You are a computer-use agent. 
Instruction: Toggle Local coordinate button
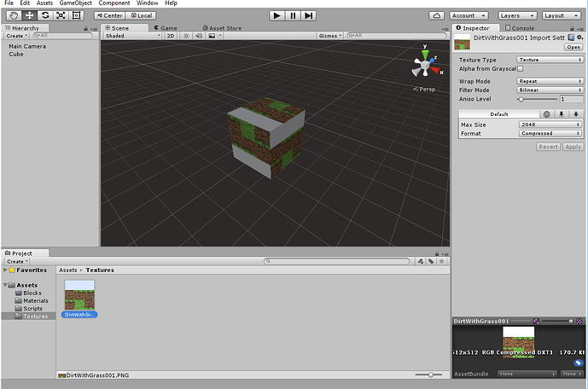pos(141,15)
